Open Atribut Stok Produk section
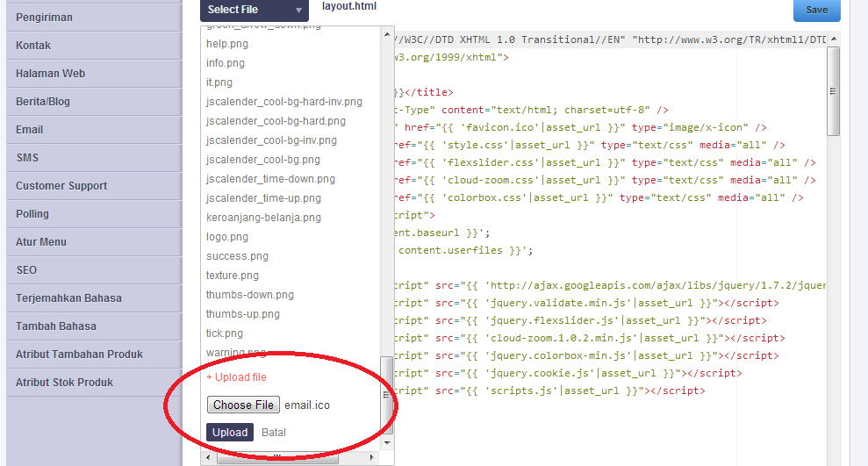Viewport: 868px width, 466px height. 64,383
